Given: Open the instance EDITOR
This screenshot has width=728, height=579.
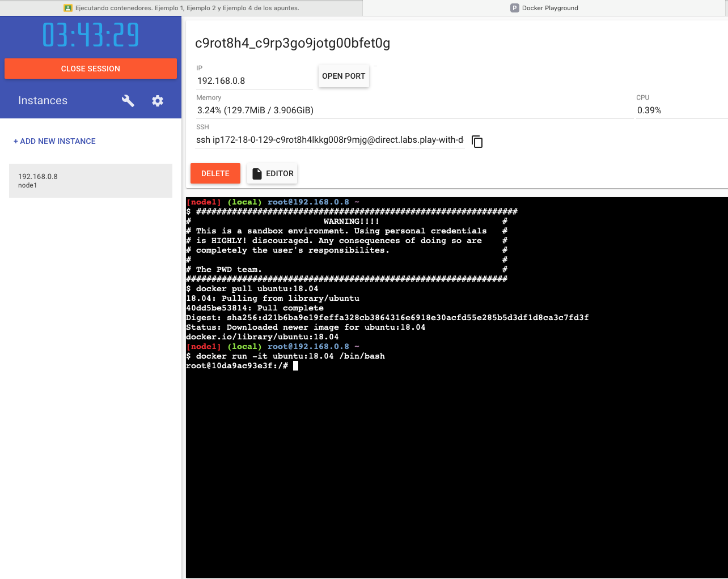Looking at the screenshot, I should [272, 173].
